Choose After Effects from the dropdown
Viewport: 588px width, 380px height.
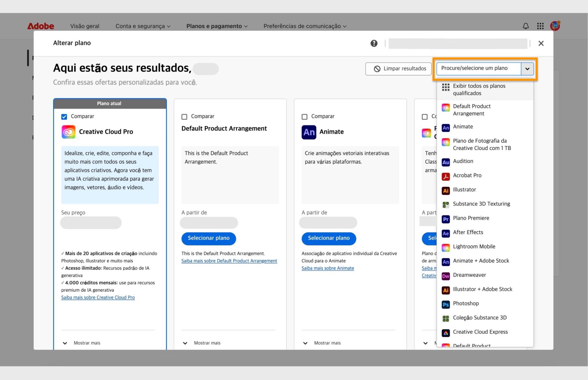pyautogui.click(x=468, y=232)
